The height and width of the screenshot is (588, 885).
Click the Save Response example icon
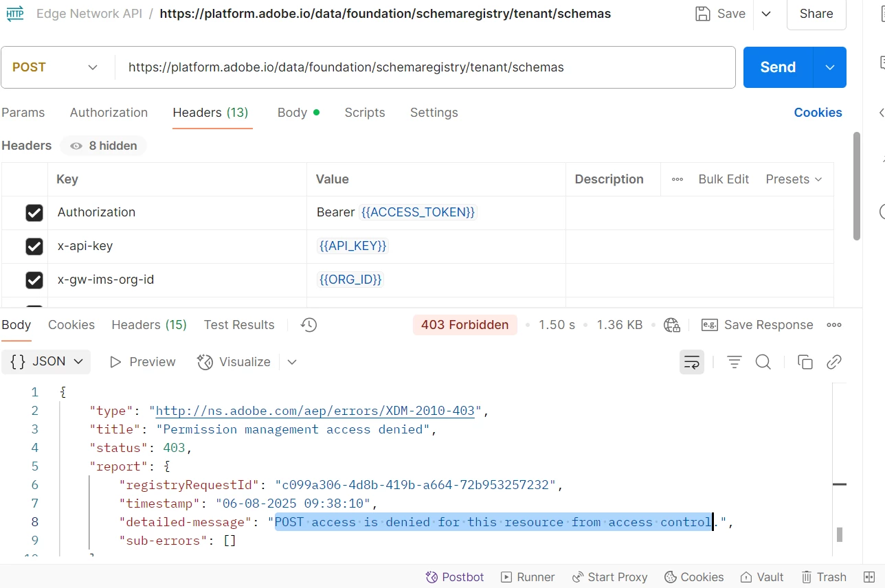(710, 325)
